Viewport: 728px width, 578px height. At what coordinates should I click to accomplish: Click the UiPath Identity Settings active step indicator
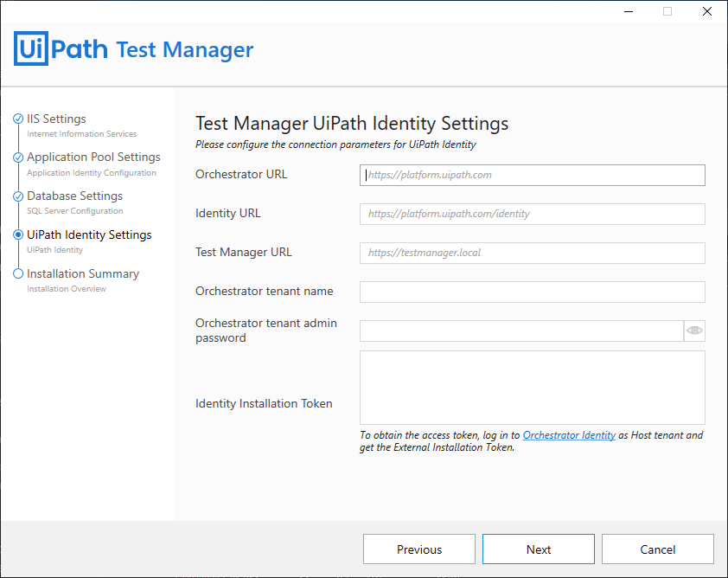pyautogui.click(x=18, y=234)
